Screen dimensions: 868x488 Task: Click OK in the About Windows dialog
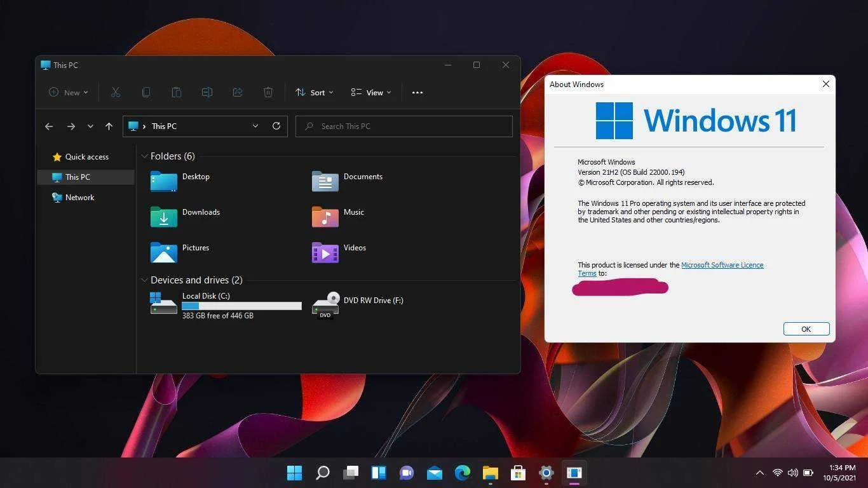coord(806,329)
